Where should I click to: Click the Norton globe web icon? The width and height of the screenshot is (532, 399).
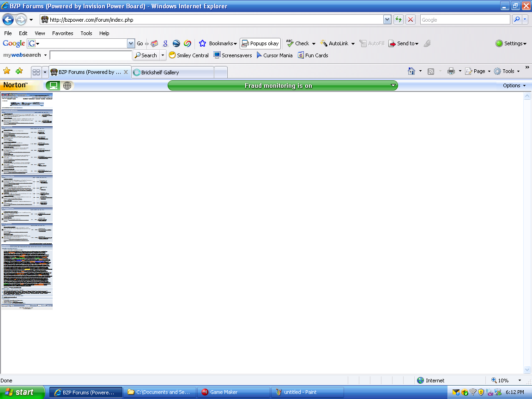coord(67,85)
